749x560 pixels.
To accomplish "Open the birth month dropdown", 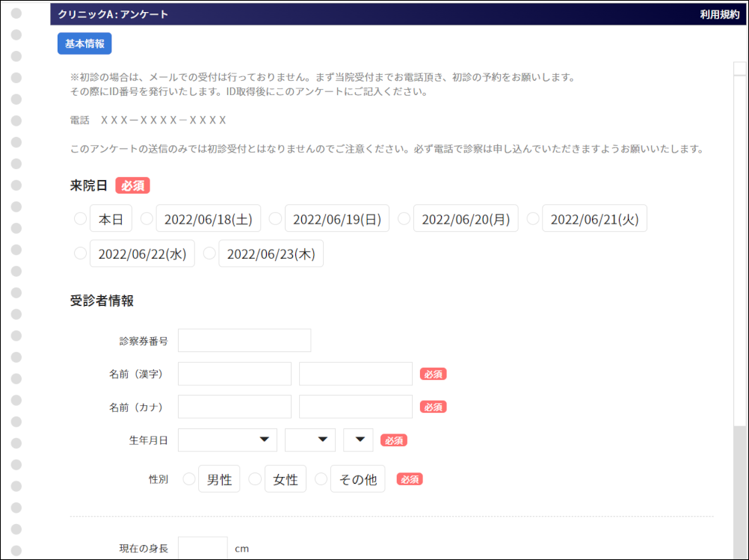I will pos(309,440).
